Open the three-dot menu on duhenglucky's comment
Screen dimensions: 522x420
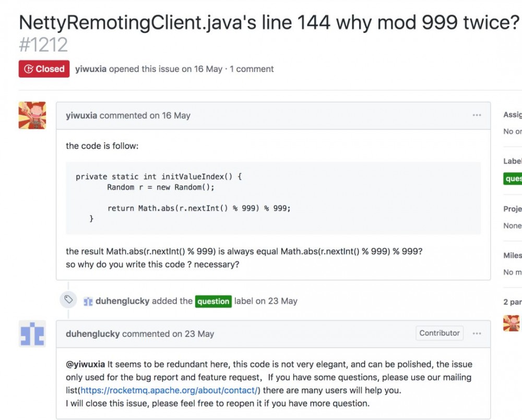point(477,333)
